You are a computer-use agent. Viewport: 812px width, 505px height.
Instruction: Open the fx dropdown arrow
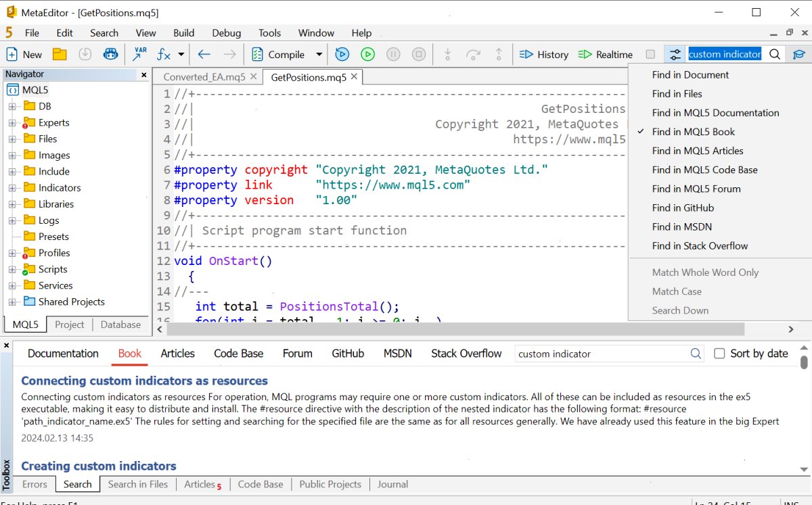pyautogui.click(x=181, y=55)
